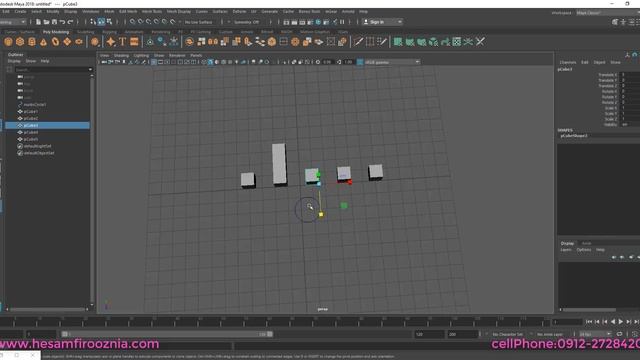Click the Outliner search field
The image size is (640, 360).
tap(51, 69)
